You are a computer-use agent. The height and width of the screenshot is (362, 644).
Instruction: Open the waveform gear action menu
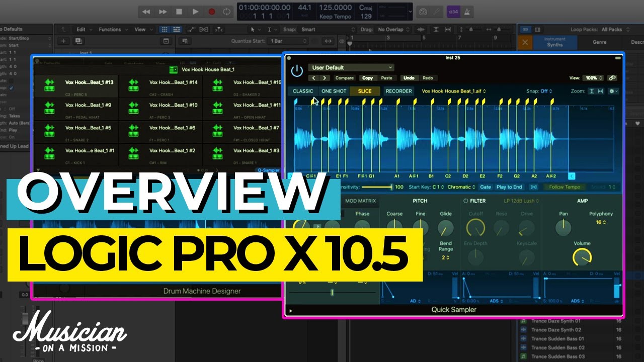tap(613, 91)
